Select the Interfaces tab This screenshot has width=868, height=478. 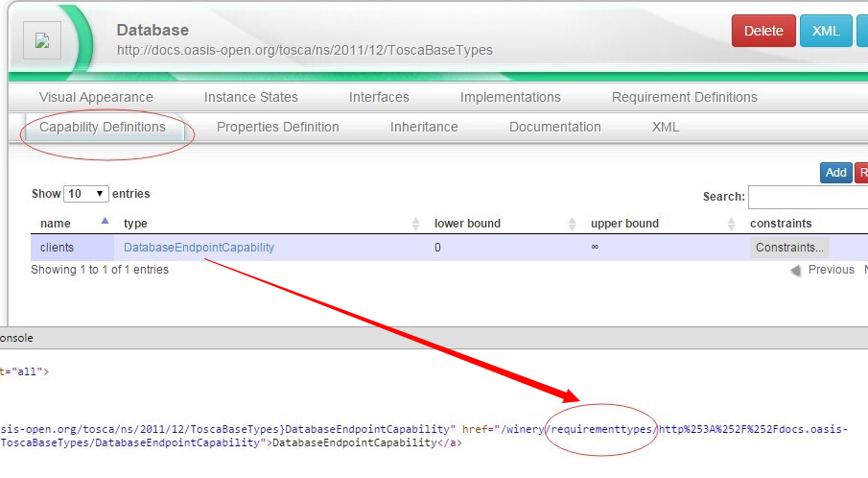point(379,97)
